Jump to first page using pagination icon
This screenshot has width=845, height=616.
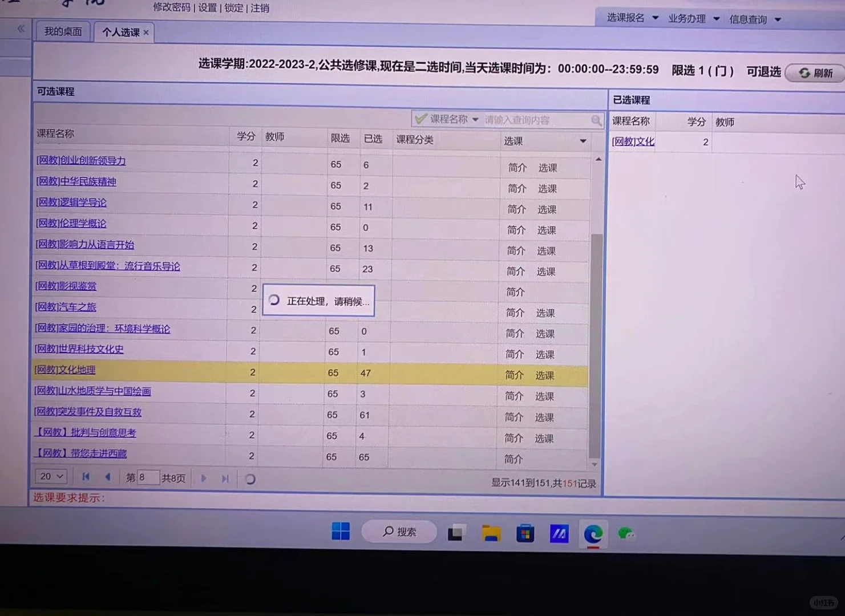86,477
